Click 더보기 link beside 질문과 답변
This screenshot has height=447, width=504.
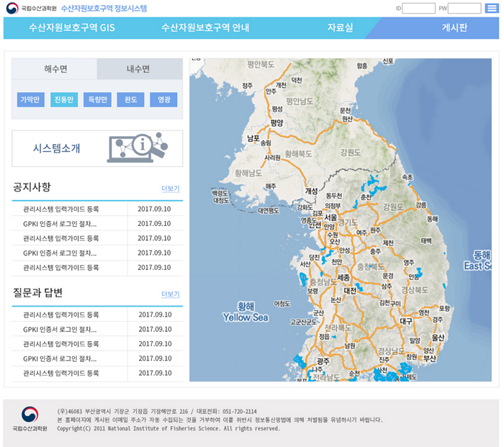coord(170,294)
